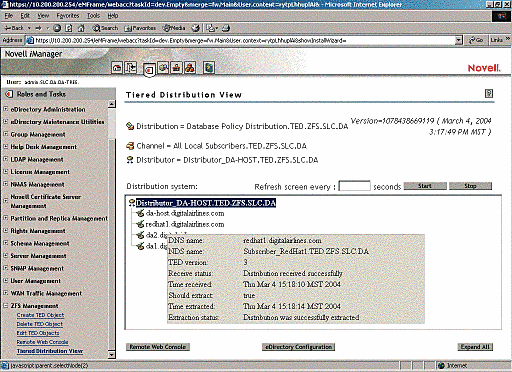Select the Roles and Tasks toolbar icon
512x372 pixels.
(149, 70)
